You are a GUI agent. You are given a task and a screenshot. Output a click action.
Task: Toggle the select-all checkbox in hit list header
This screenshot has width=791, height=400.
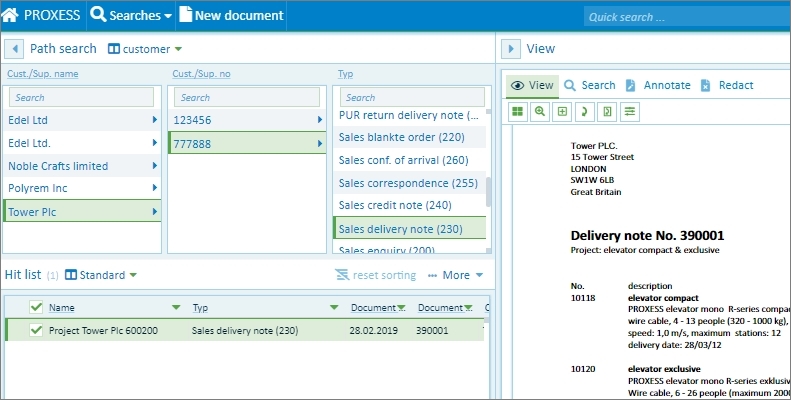(37, 307)
